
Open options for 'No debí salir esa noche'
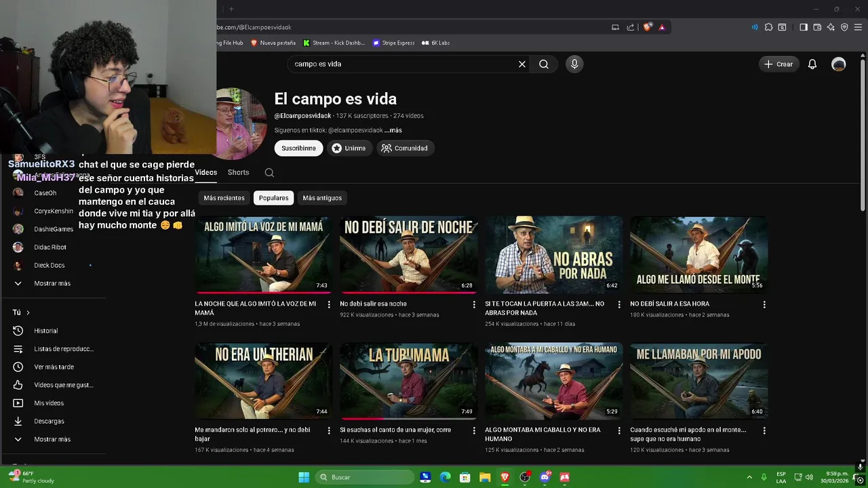474,304
